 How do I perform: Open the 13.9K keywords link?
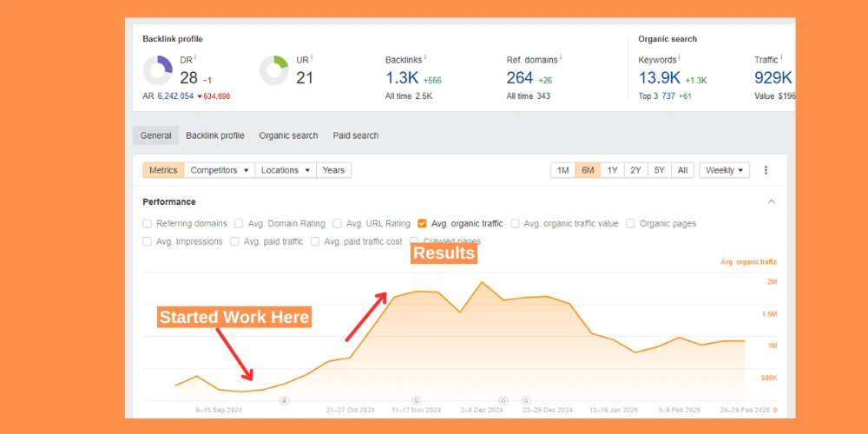660,78
